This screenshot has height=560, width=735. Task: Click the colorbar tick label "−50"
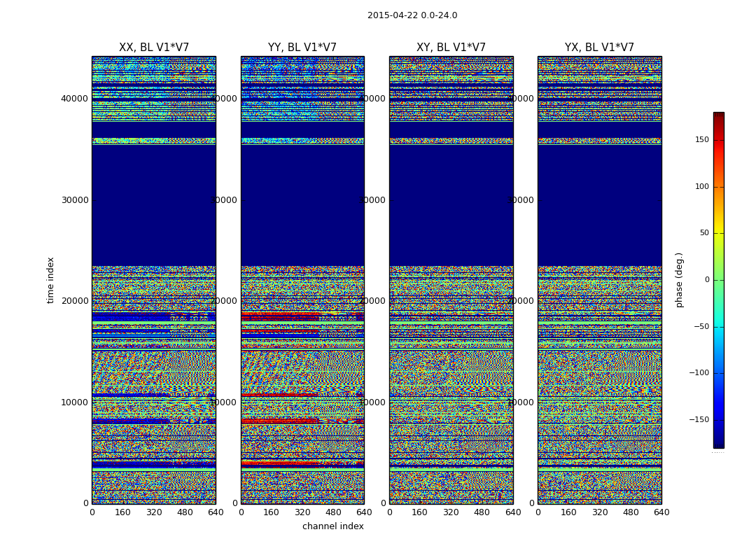click(701, 326)
